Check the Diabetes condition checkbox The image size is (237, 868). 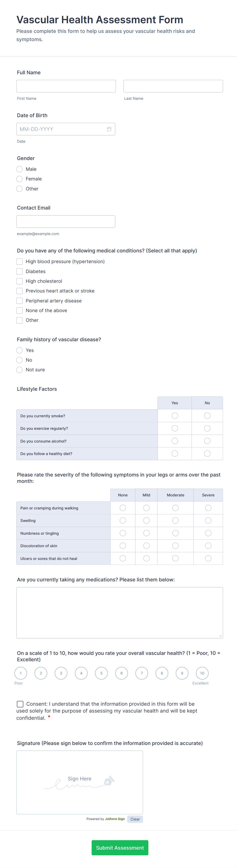[x=20, y=271]
